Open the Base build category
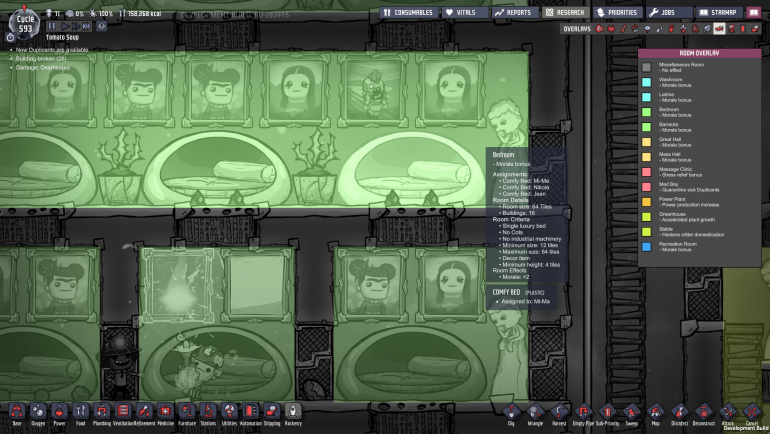 tap(17, 411)
